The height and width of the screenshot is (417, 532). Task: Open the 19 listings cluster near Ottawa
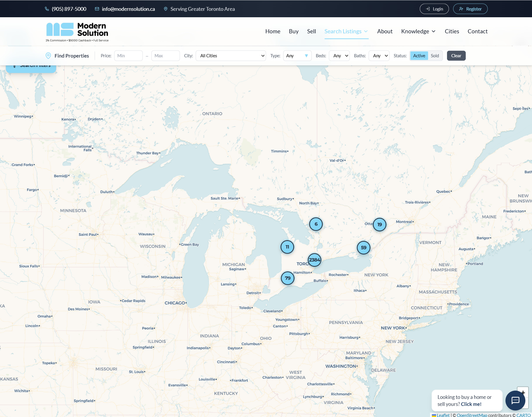[380, 224]
